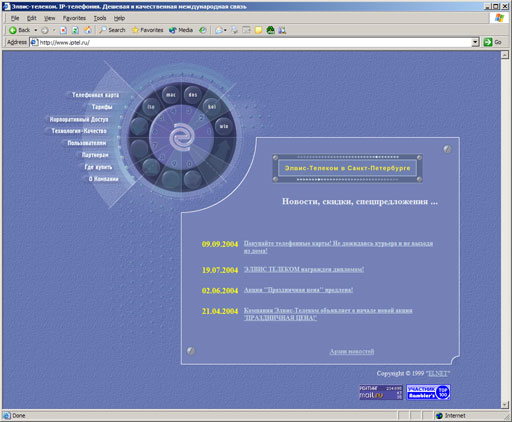
Task: Click the page icon in status bar
Action: point(6,416)
